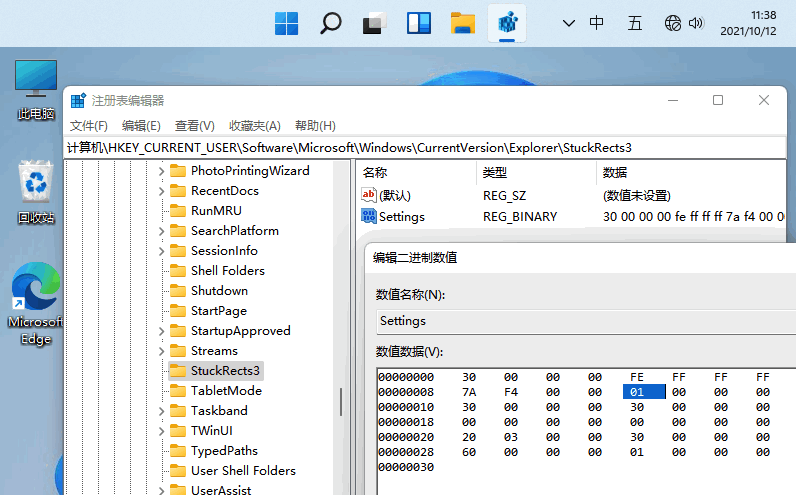Click 60 byte in row 00000028
This screenshot has height=495, width=796.
[x=469, y=452]
